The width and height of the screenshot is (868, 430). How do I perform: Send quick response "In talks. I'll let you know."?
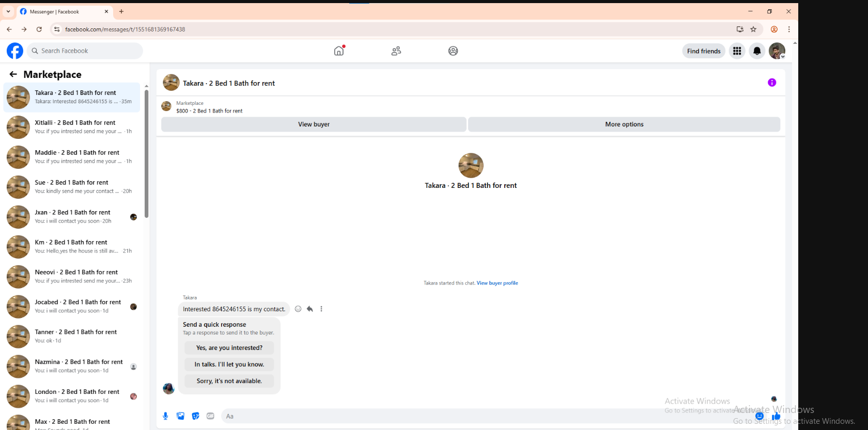pos(229,364)
